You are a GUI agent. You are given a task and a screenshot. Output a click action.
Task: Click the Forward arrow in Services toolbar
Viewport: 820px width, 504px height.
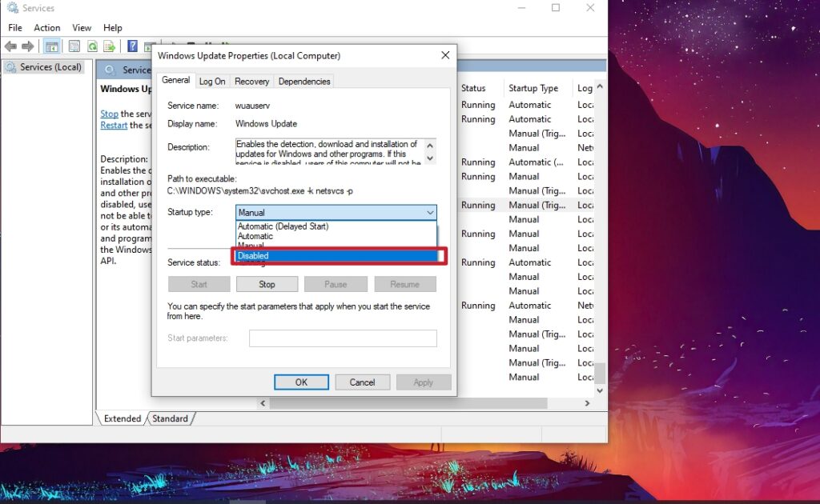tap(28, 46)
